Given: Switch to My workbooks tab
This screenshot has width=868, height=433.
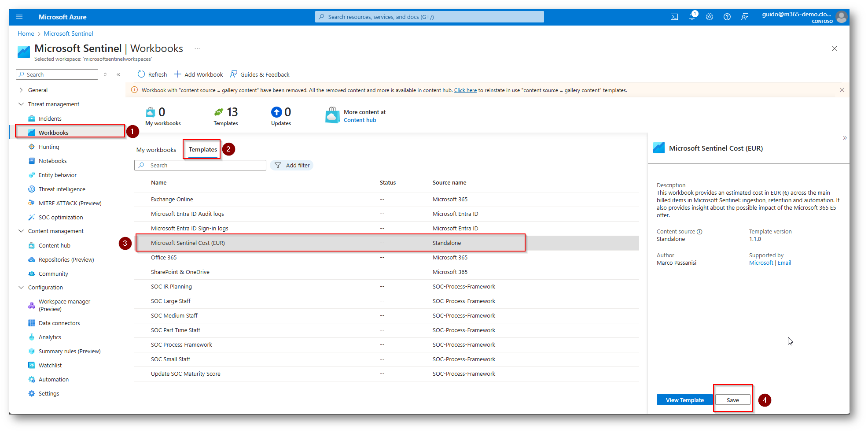Looking at the screenshot, I should tap(156, 150).
